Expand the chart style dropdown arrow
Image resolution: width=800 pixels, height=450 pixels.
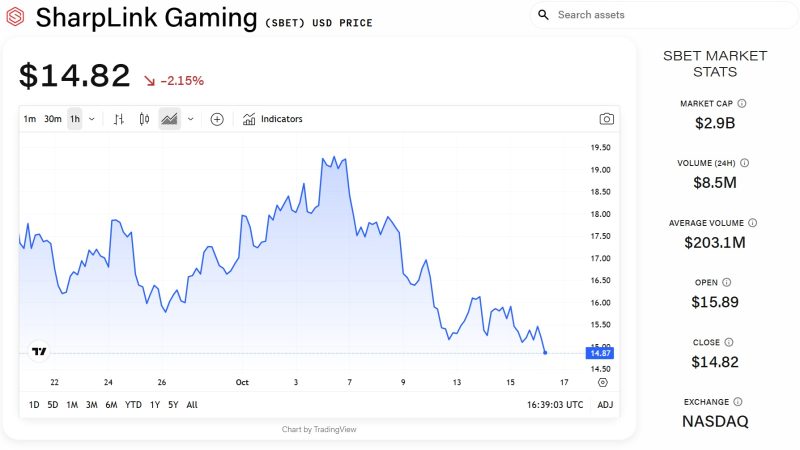(190, 119)
